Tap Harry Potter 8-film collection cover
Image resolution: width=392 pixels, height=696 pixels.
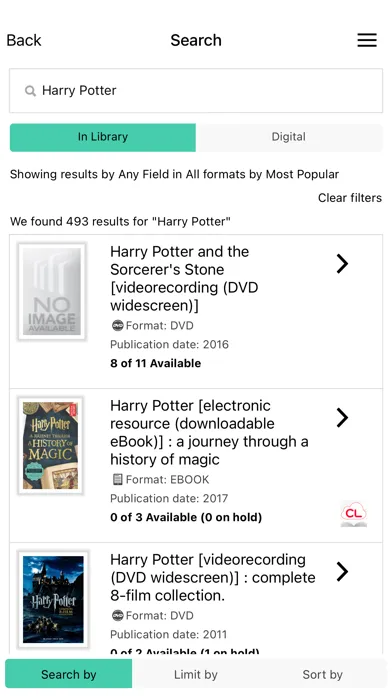coord(53,599)
